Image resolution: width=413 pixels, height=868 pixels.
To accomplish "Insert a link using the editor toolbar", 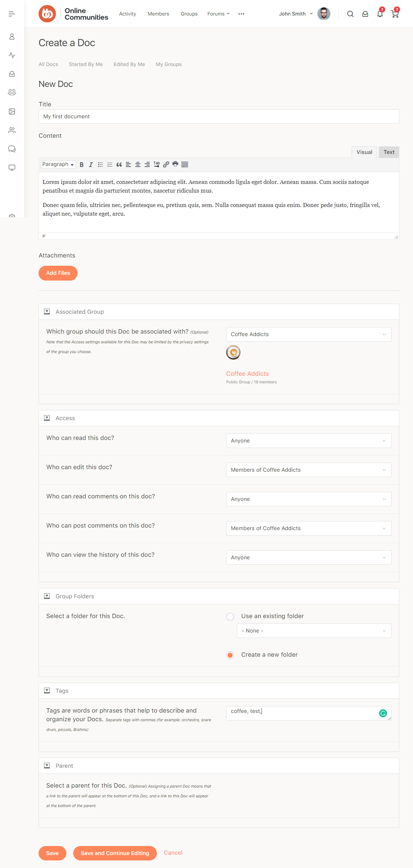I will coord(166,164).
